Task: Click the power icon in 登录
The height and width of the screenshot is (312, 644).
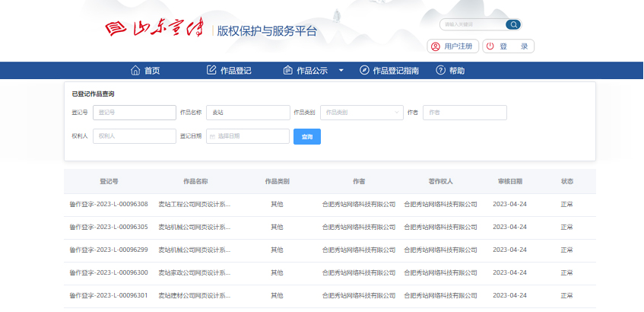Action: (x=490, y=46)
